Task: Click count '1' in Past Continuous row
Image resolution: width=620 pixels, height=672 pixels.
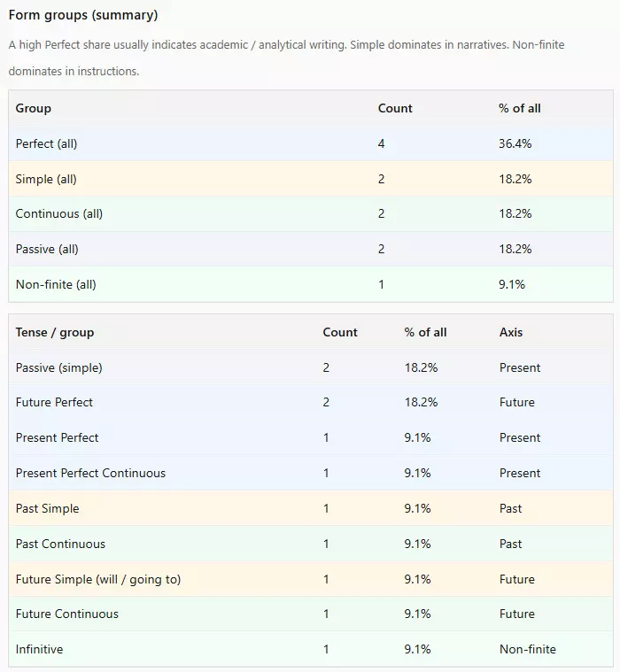Action: (326, 544)
